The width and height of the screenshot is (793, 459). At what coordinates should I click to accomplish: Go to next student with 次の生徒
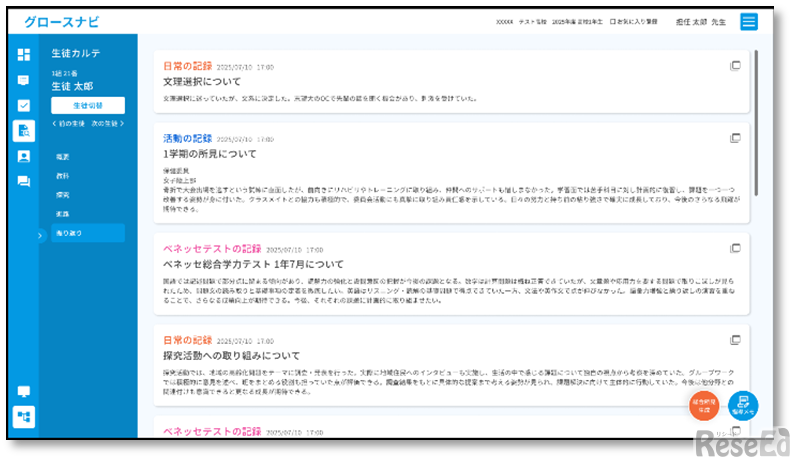pyautogui.click(x=107, y=123)
